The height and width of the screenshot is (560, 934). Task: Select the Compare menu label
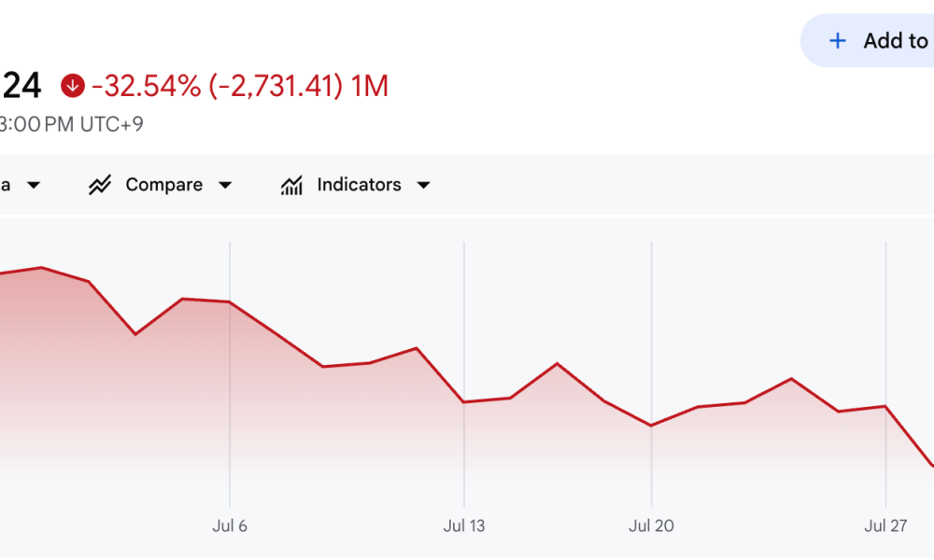click(163, 185)
